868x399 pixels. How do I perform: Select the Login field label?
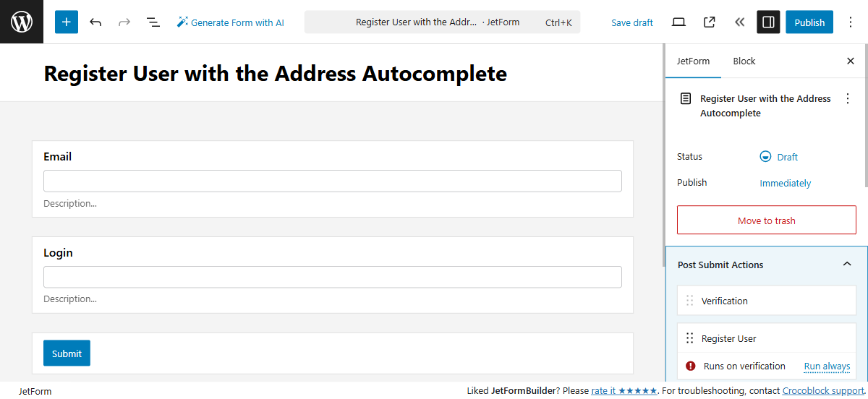pos(58,252)
